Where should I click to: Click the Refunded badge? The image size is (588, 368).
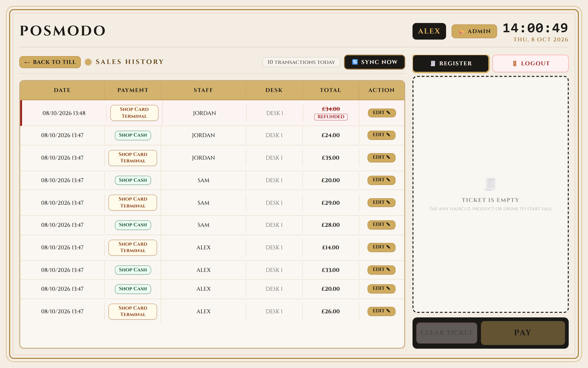point(331,117)
